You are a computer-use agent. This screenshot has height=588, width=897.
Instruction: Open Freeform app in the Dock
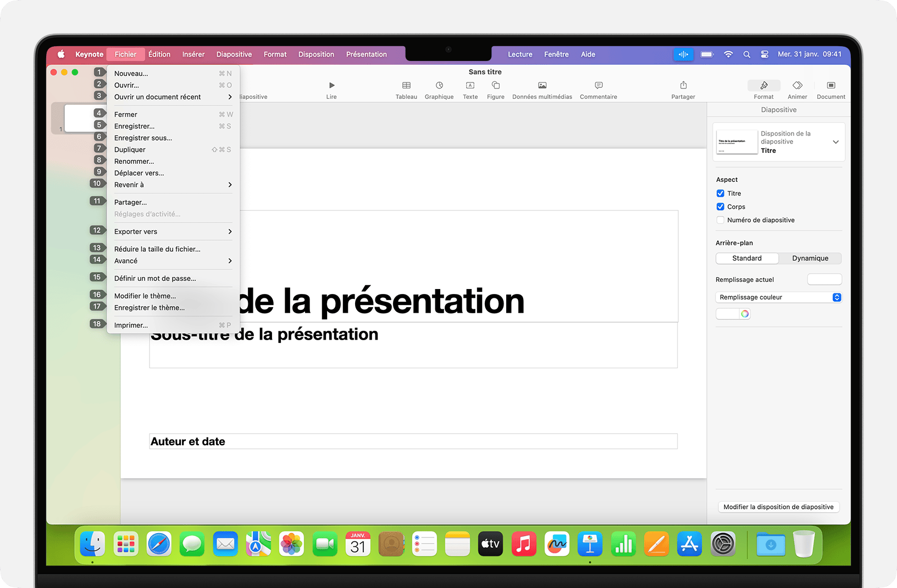coord(557,545)
